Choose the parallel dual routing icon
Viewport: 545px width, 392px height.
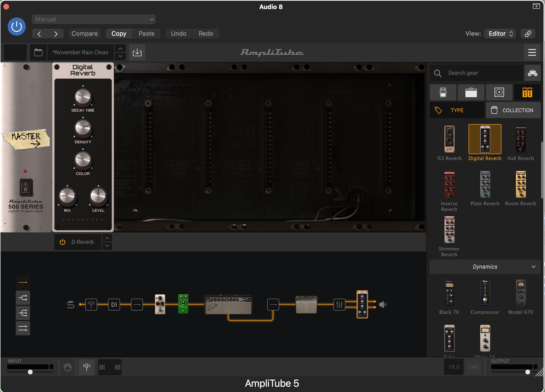23,328
